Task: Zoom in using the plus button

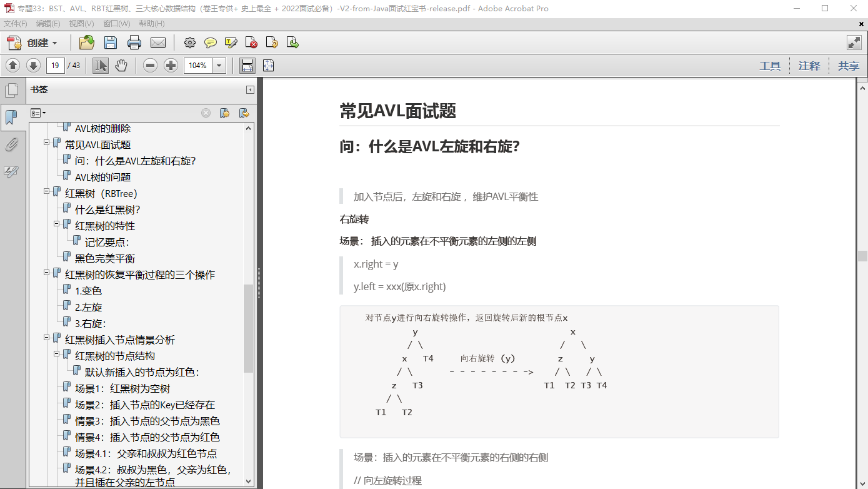Action: [171, 65]
